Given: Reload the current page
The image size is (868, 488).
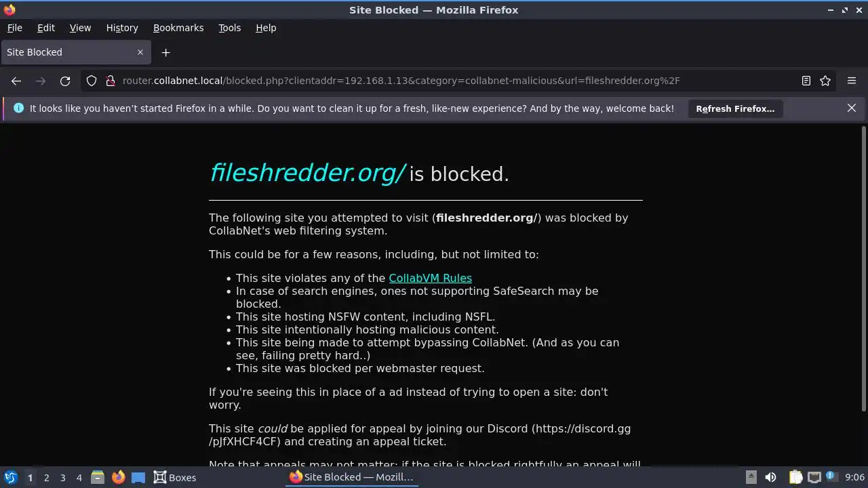Looking at the screenshot, I should 65,81.
